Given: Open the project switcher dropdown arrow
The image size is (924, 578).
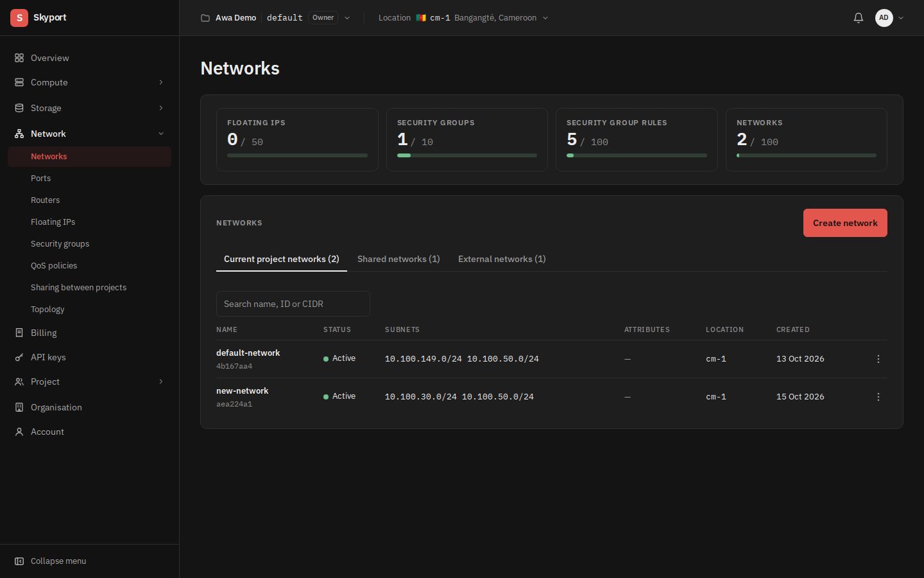Looking at the screenshot, I should (347, 18).
